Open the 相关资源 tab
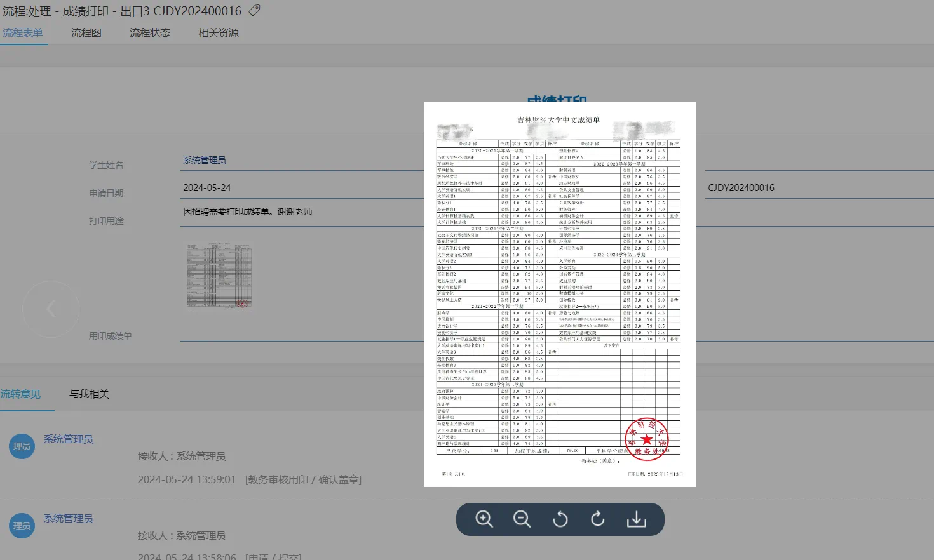The width and height of the screenshot is (934, 560). [x=219, y=33]
